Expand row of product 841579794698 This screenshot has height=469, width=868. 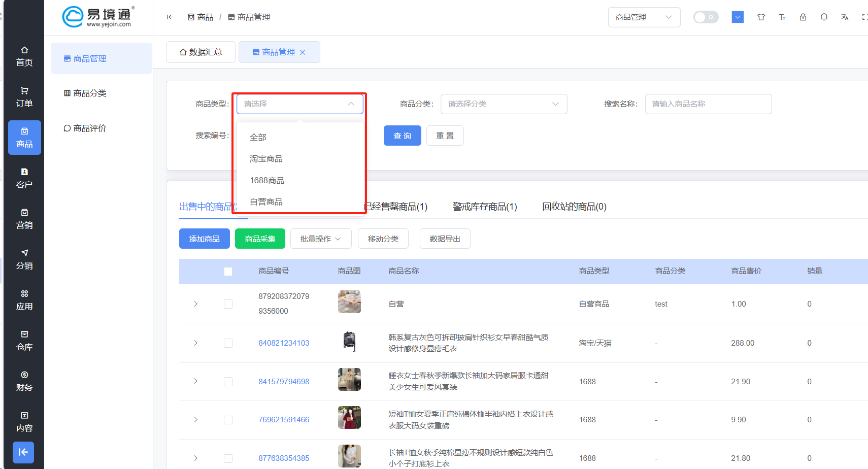[x=196, y=381]
